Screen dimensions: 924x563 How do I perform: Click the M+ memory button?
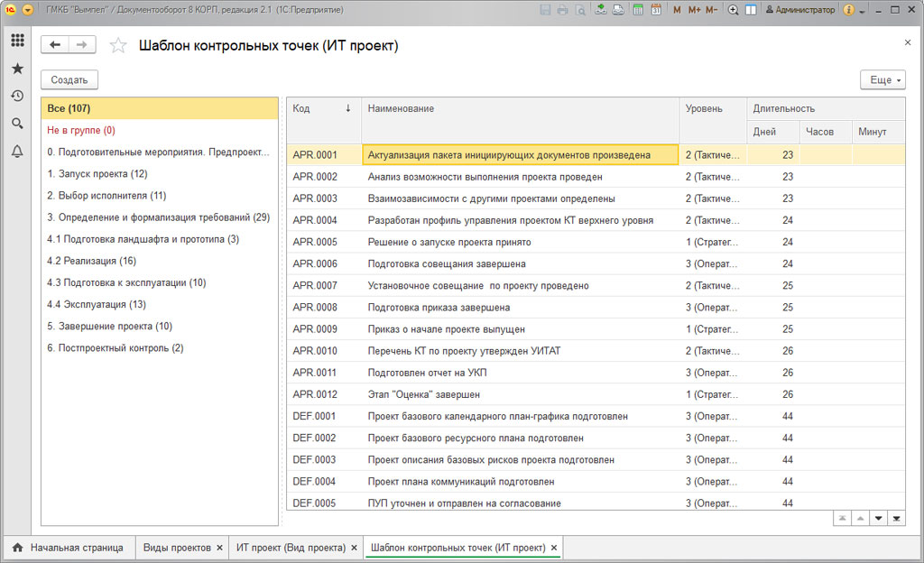(694, 10)
